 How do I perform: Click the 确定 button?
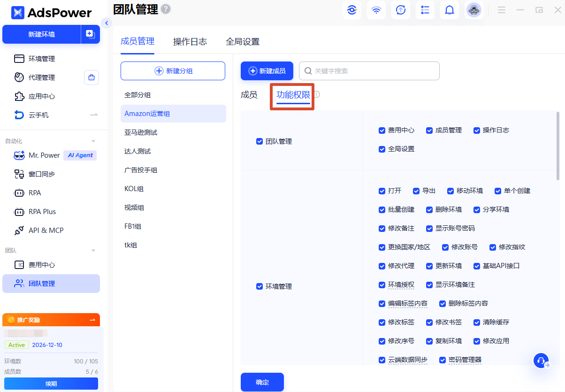pos(262,382)
